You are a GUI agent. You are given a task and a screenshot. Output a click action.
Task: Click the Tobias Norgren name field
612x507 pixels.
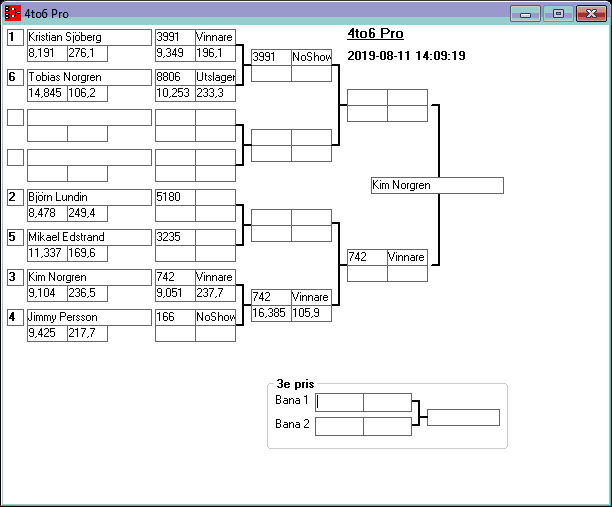[88, 77]
